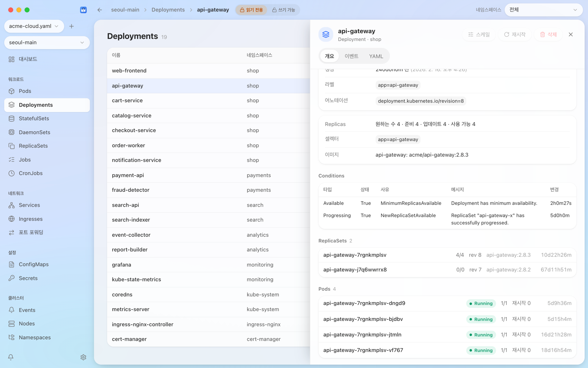Open settings gear in sidebar
Image resolution: width=588 pixels, height=368 pixels.
coord(83,357)
